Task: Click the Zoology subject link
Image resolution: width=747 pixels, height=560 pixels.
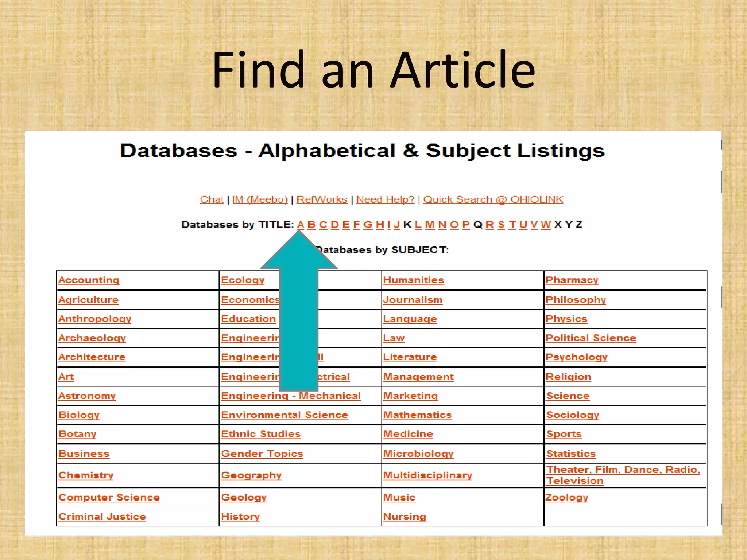Action: pos(567,497)
